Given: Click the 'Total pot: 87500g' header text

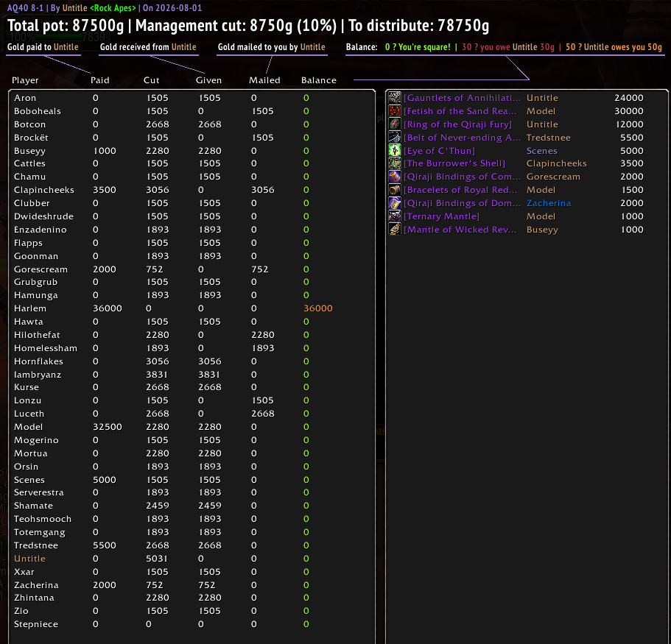Looking at the screenshot, I should click(x=66, y=26).
